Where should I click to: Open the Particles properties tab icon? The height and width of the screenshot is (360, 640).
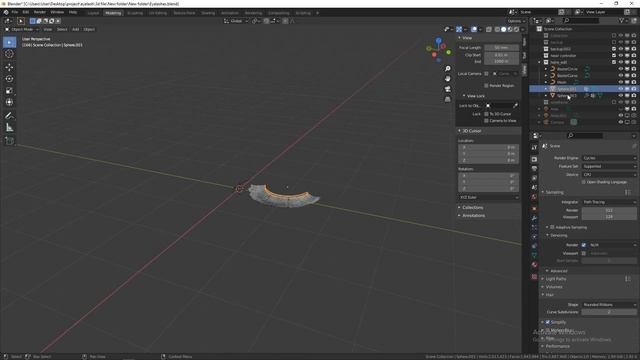534,227
